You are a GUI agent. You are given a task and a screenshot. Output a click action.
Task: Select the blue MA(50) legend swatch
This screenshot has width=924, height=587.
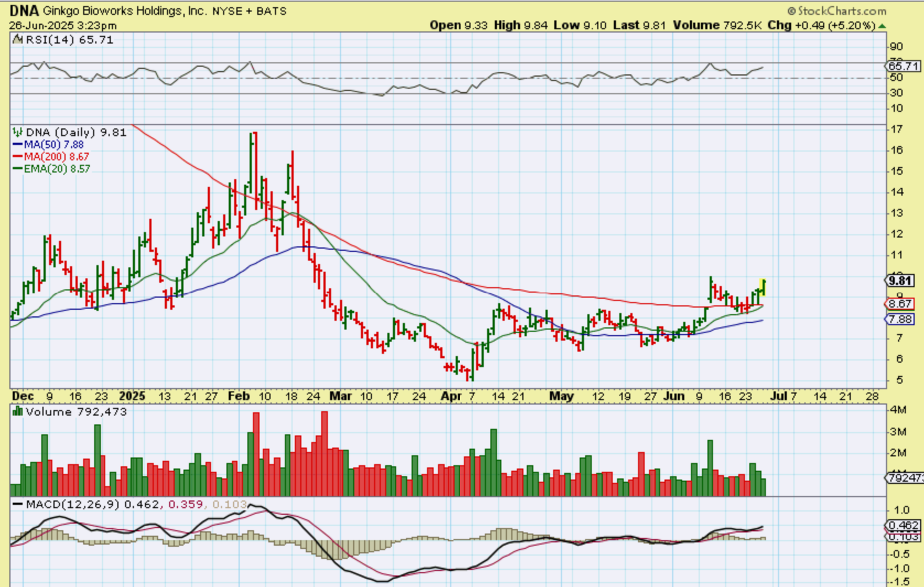click(18, 144)
